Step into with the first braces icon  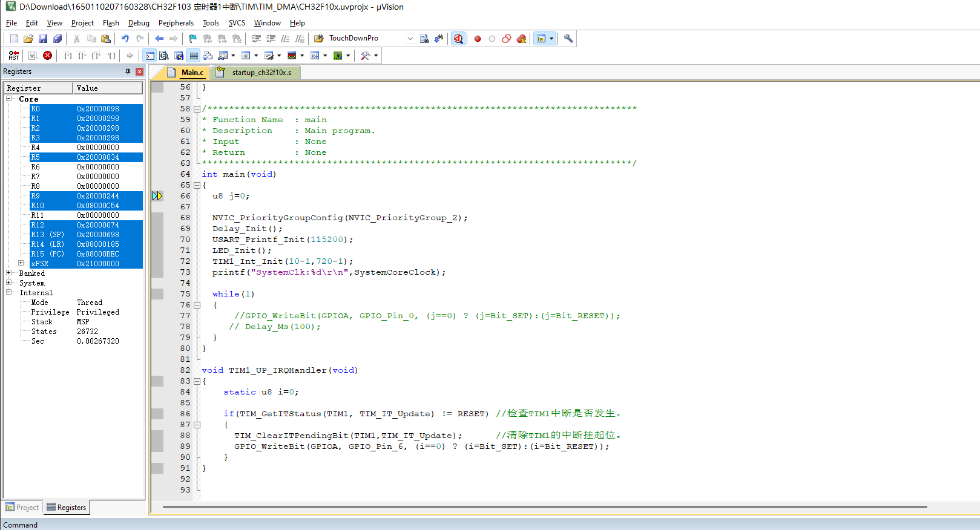point(67,56)
